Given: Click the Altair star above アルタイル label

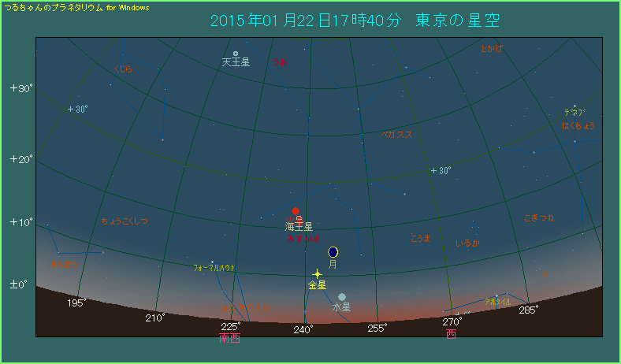Looking at the screenshot, I should click(496, 295).
